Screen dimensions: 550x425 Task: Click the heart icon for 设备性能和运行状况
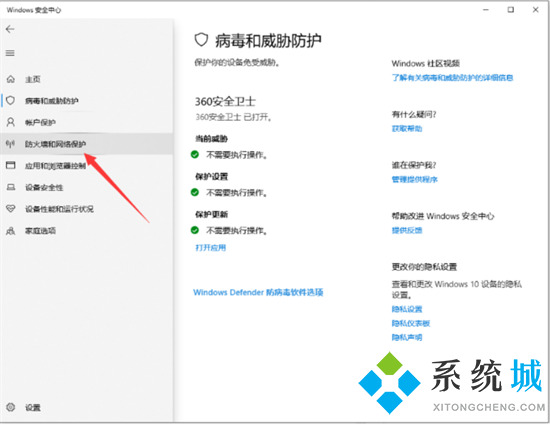point(11,209)
